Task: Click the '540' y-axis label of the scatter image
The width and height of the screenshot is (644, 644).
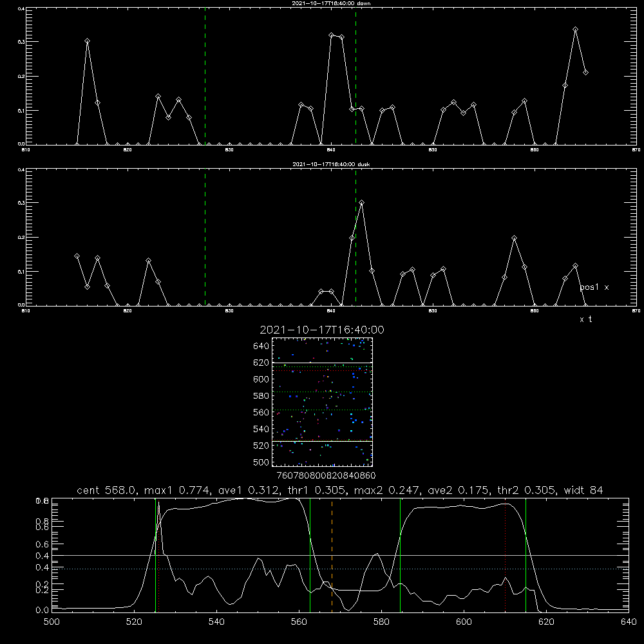Action: pyautogui.click(x=261, y=429)
